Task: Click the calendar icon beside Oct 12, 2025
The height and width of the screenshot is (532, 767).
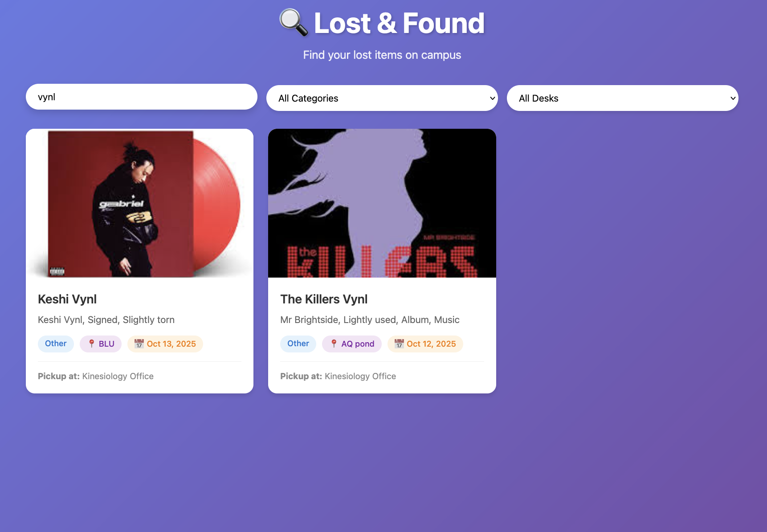Action: 399,344
